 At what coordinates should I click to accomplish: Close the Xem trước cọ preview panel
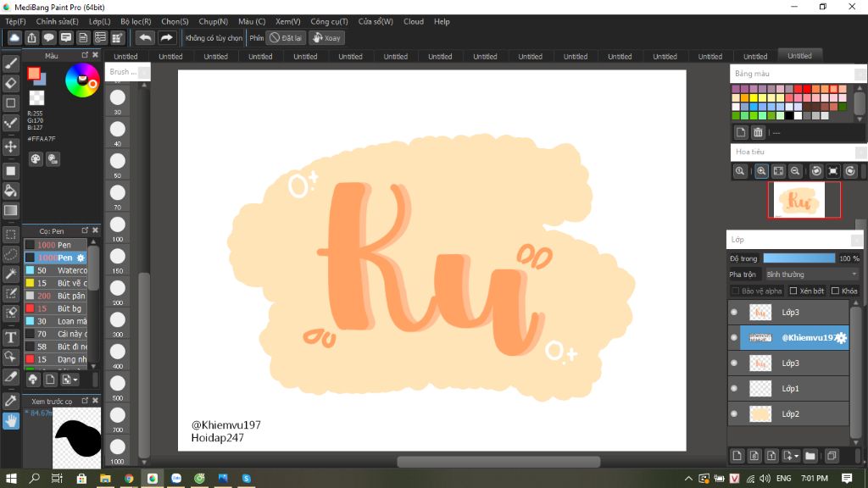[x=95, y=401]
